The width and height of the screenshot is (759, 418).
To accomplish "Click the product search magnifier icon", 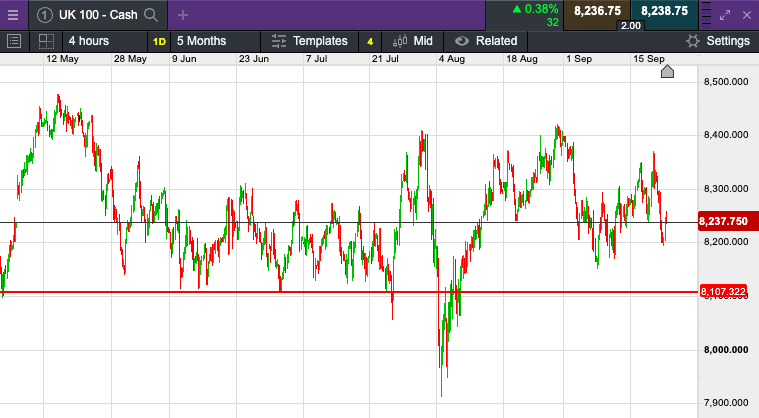I will point(151,14).
